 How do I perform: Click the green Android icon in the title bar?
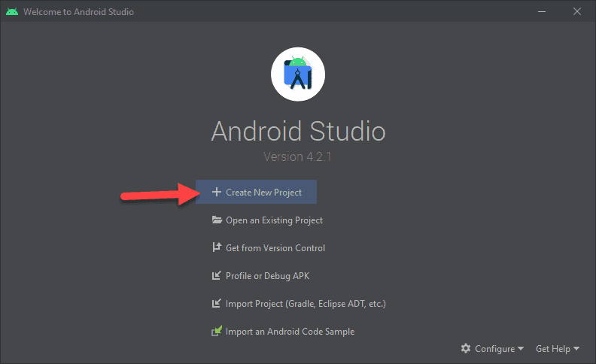point(11,12)
